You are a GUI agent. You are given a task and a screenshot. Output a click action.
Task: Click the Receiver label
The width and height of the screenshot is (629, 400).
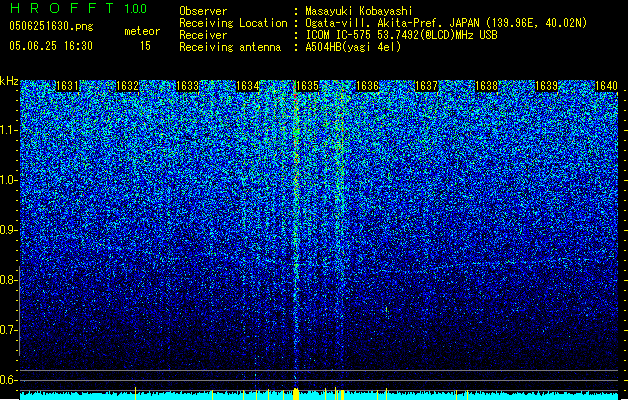point(203,35)
